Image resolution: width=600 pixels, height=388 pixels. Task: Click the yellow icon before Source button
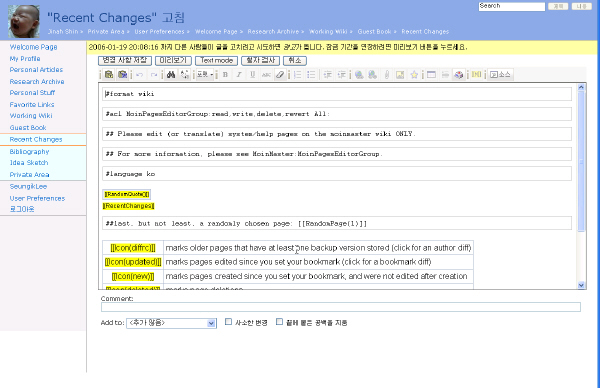tap(476, 74)
